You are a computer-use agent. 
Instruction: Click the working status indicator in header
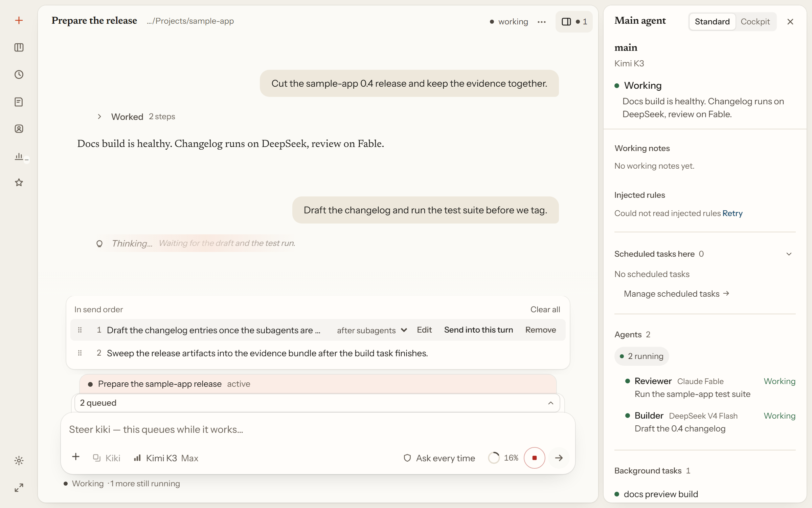[x=509, y=22]
